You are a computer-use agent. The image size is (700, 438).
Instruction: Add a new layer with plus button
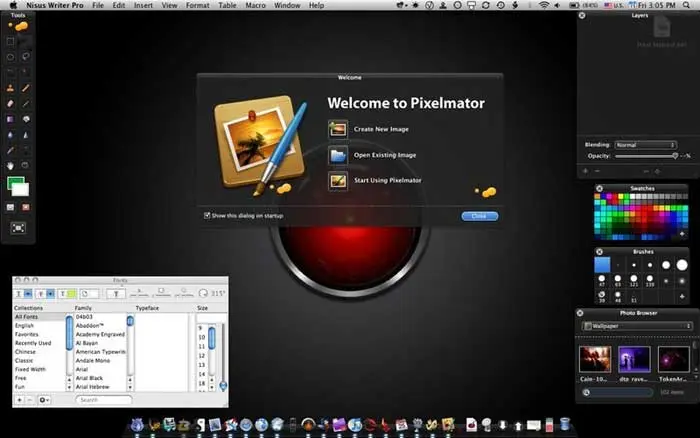(585, 171)
